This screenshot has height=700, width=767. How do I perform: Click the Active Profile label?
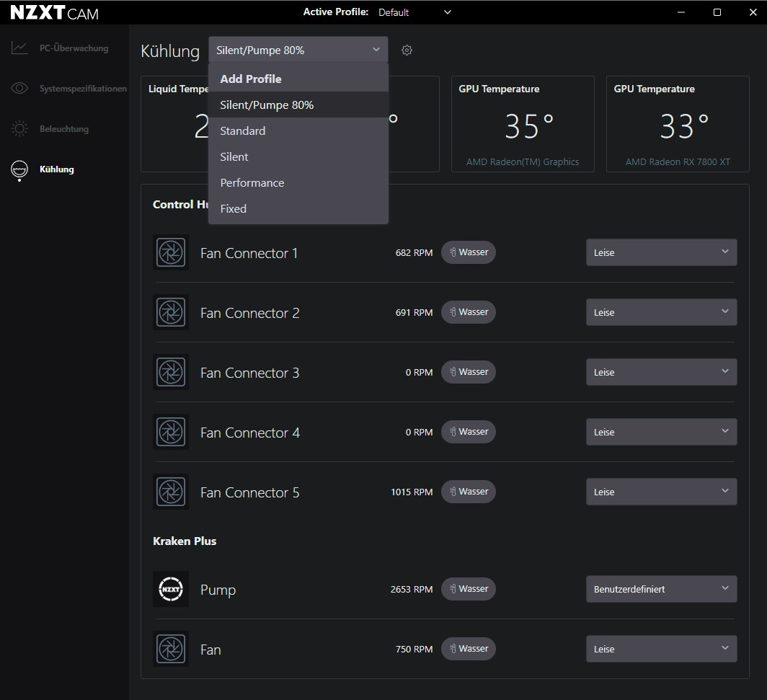coord(336,12)
